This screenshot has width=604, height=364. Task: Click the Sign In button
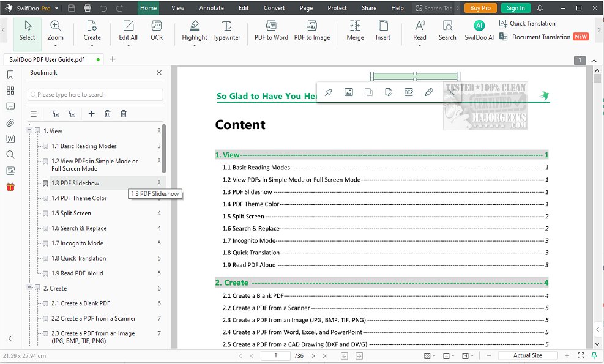point(515,8)
